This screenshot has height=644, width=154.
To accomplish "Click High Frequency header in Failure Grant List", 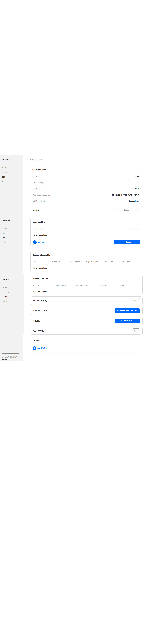I will click(x=82, y=286).
